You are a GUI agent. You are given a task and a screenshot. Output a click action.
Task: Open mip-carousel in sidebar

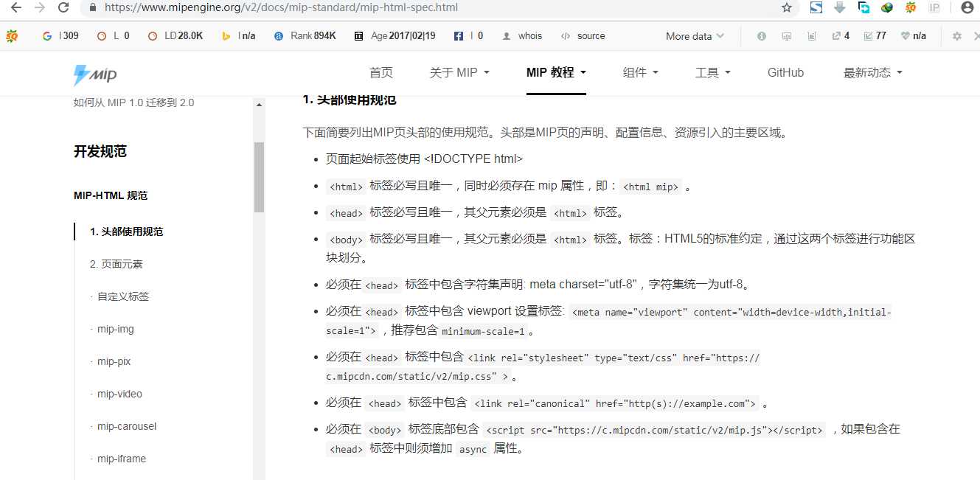tap(127, 426)
